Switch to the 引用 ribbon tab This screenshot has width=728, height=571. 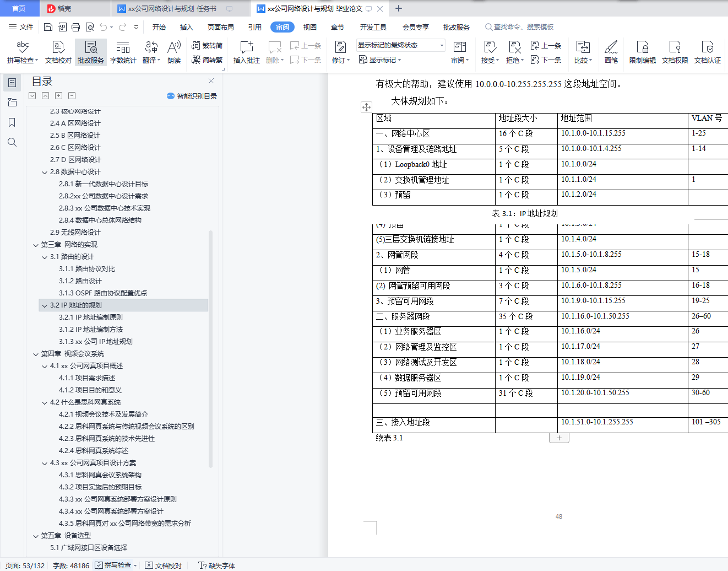tap(254, 27)
